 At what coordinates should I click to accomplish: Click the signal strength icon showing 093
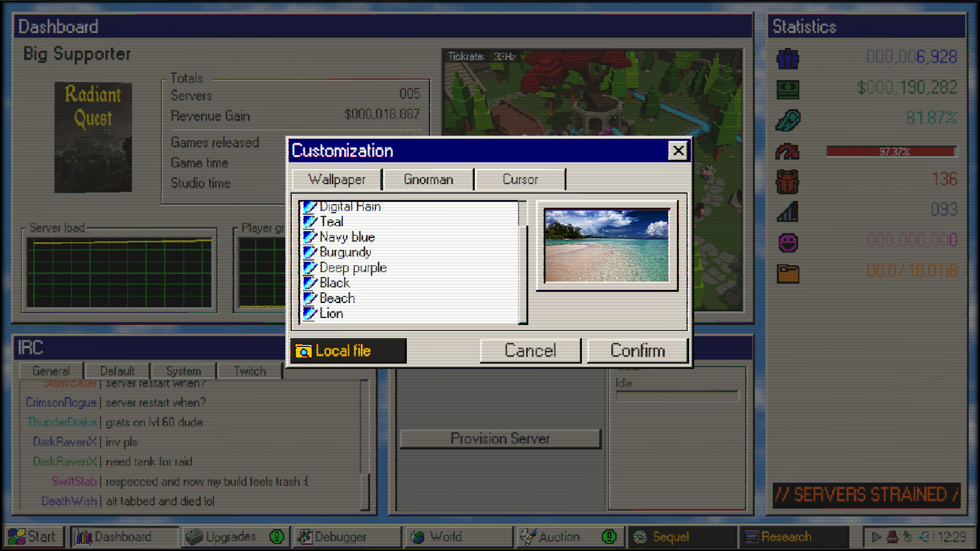click(787, 212)
